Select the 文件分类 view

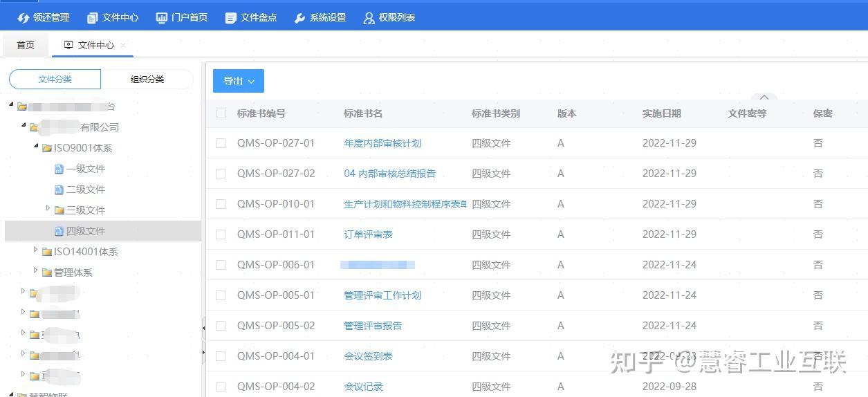tap(55, 80)
